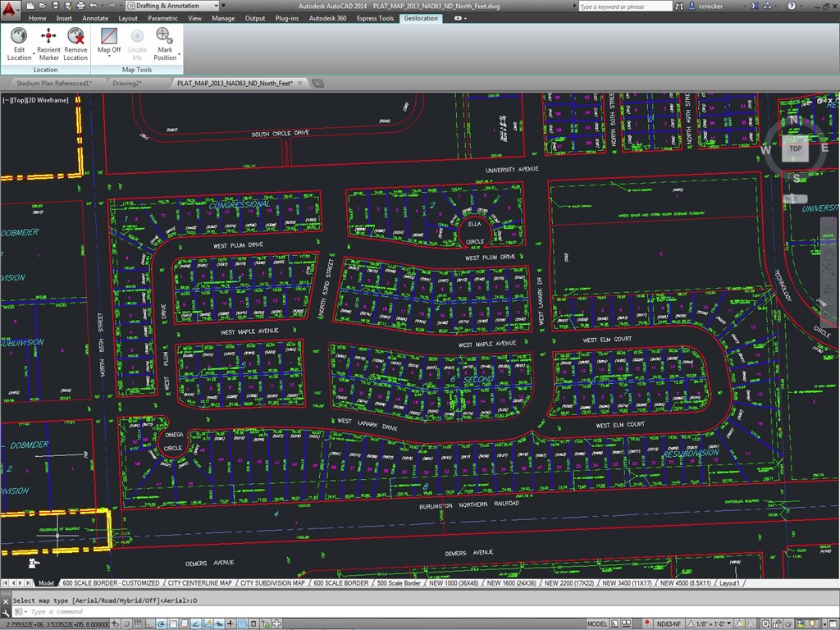Expand quick access toolbar customize arrow
The height and width of the screenshot is (630, 840).
(223, 6)
